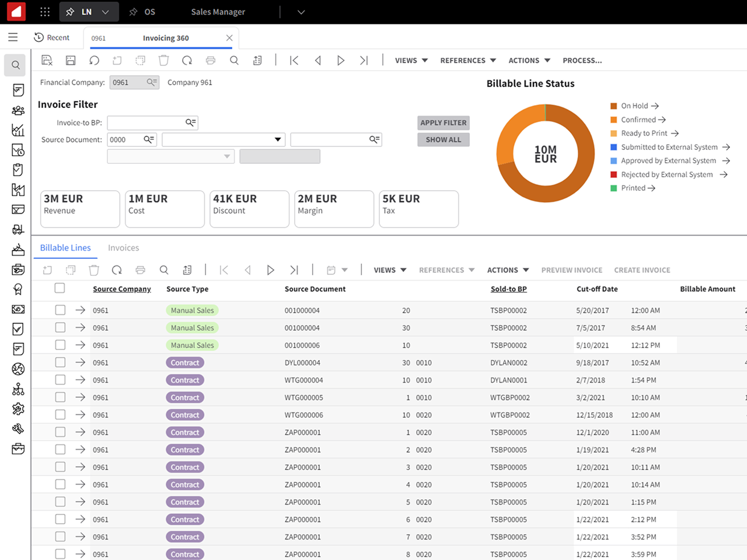747x560 pixels.
Task: Open the ACTIONS dropdown in Billable Lines toolbar
Action: [508, 270]
